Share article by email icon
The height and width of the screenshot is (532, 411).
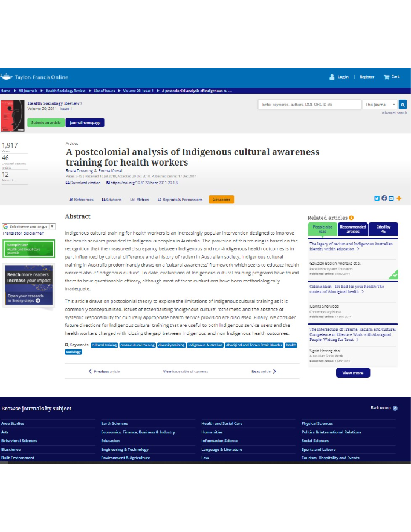(x=391, y=198)
